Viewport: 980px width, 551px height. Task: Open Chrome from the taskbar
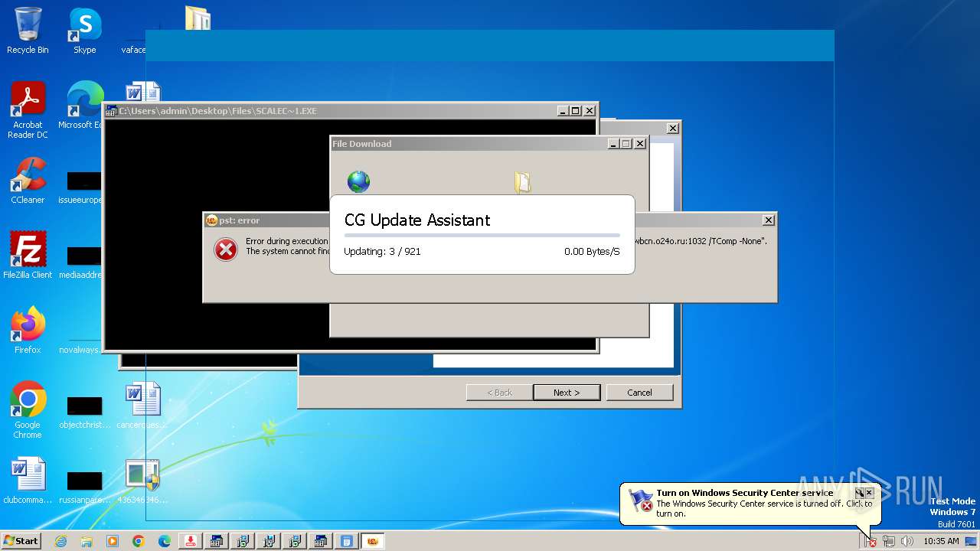139,541
